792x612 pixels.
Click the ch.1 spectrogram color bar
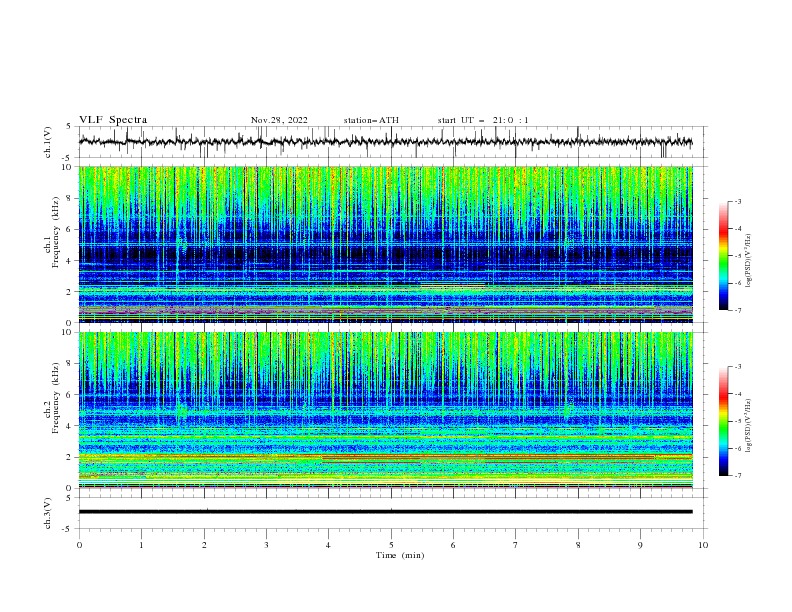723,256
